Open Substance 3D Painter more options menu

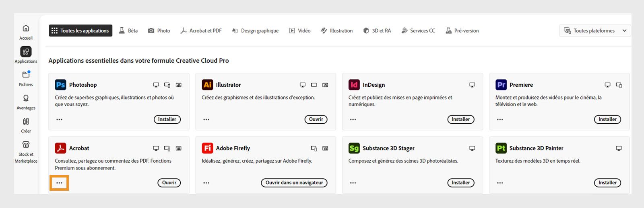(500, 183)
